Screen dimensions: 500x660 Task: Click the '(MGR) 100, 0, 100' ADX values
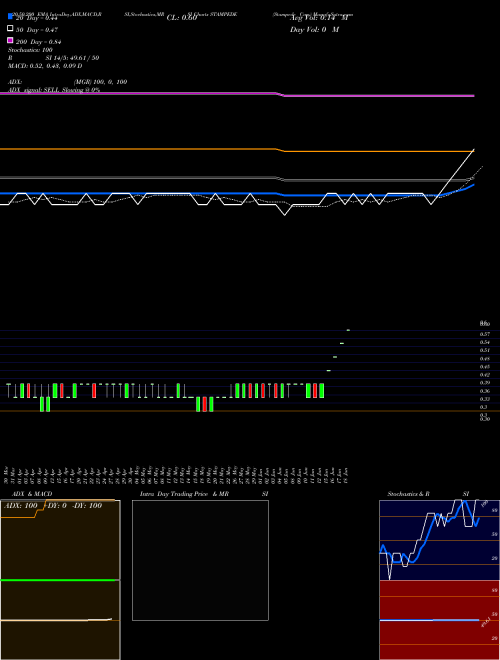point(101,82)
